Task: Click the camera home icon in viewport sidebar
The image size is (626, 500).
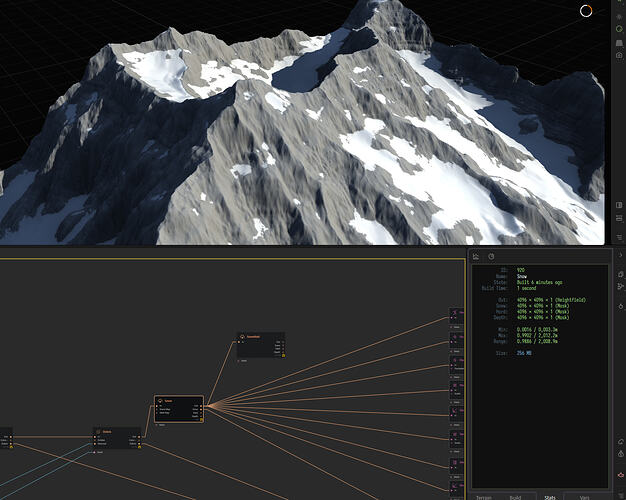Action: click(x=619, y=56)
